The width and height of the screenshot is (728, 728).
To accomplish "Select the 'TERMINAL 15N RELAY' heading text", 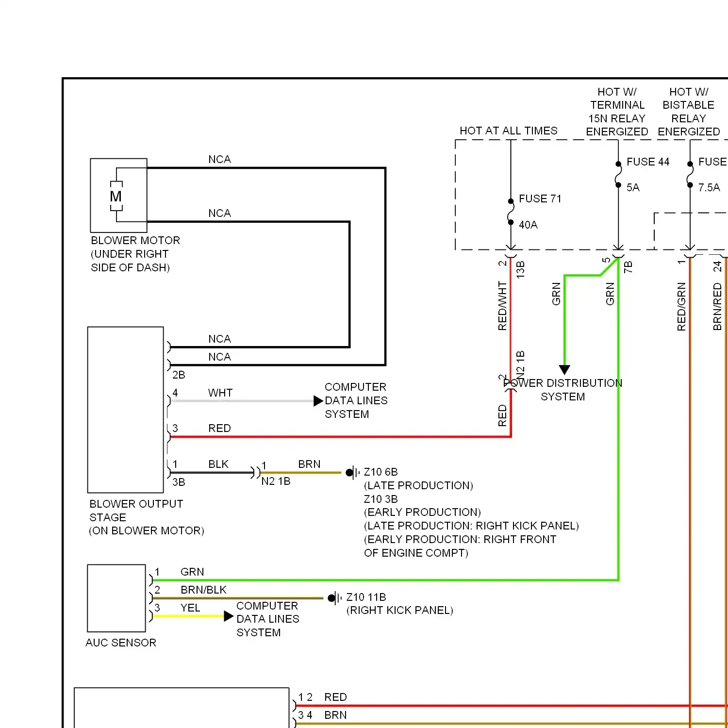I will pos(617,112).
